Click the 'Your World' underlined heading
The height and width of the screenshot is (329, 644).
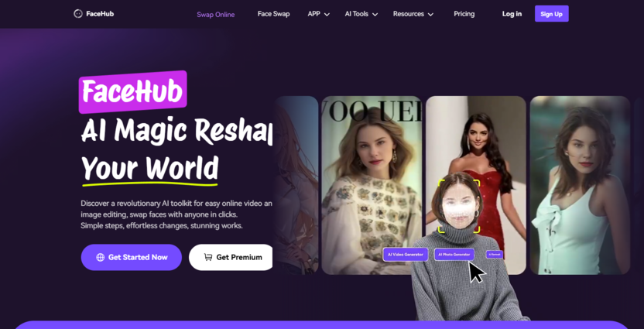click(149, 169)
